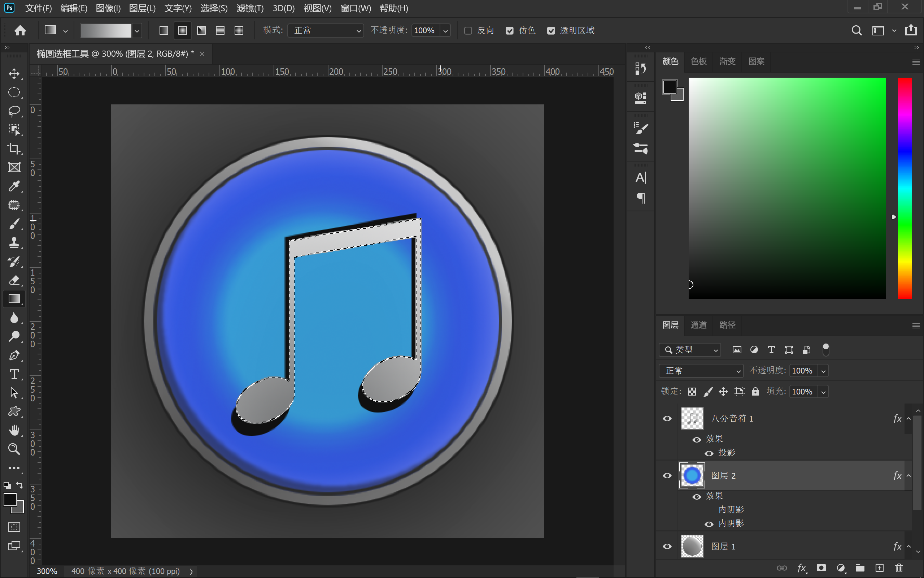
Task: Open the layer blend mode 正常 dropdown
Action: click(701, 371)
